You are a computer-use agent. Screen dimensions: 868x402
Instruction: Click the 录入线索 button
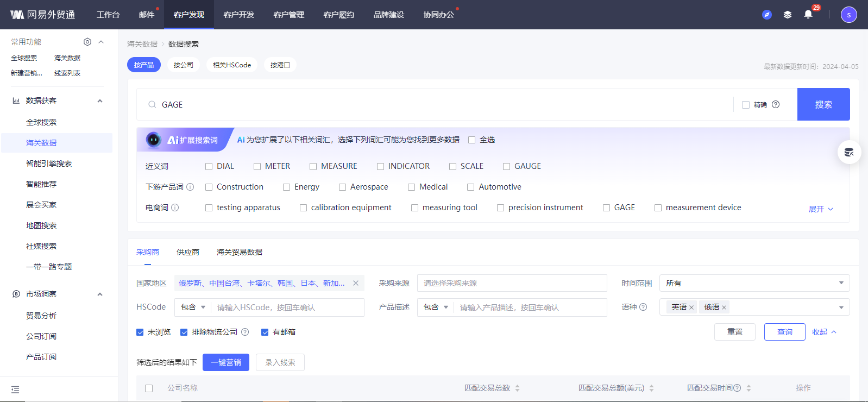[280, 362]
